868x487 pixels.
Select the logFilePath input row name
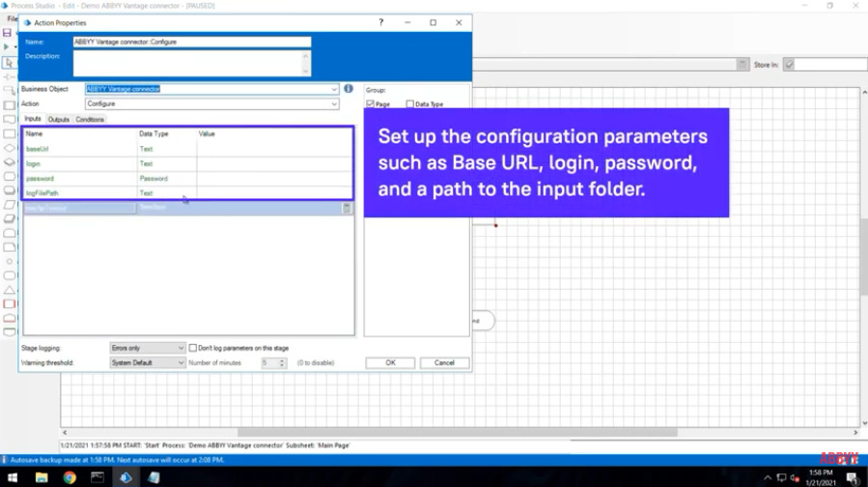(42, 193)
